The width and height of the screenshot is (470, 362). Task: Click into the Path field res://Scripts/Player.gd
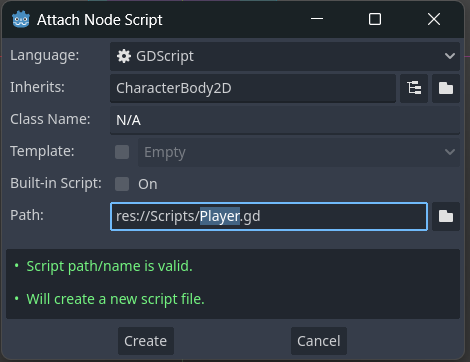[x=269, y=216]
